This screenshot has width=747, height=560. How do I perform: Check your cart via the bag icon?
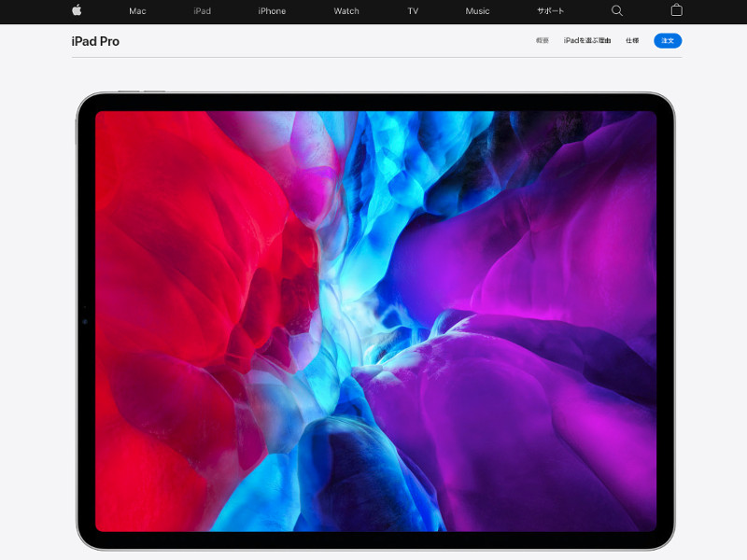click(676, 11)
